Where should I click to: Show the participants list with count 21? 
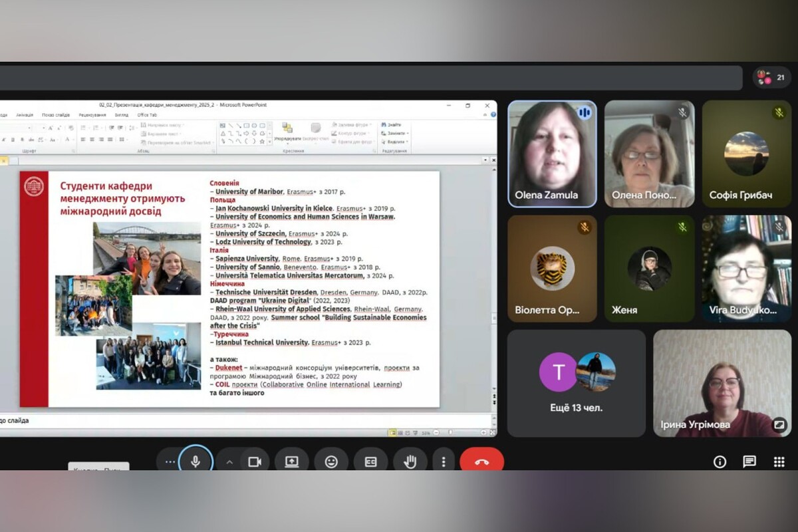[772, 77]
